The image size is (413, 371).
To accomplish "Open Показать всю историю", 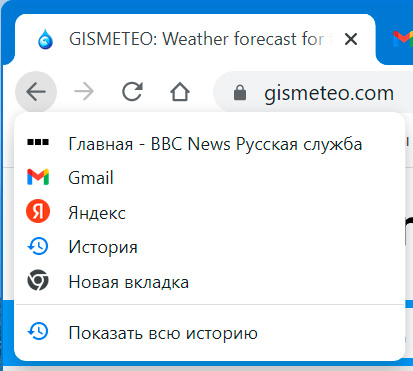I will pyautogui.click(x=210, y=333).
